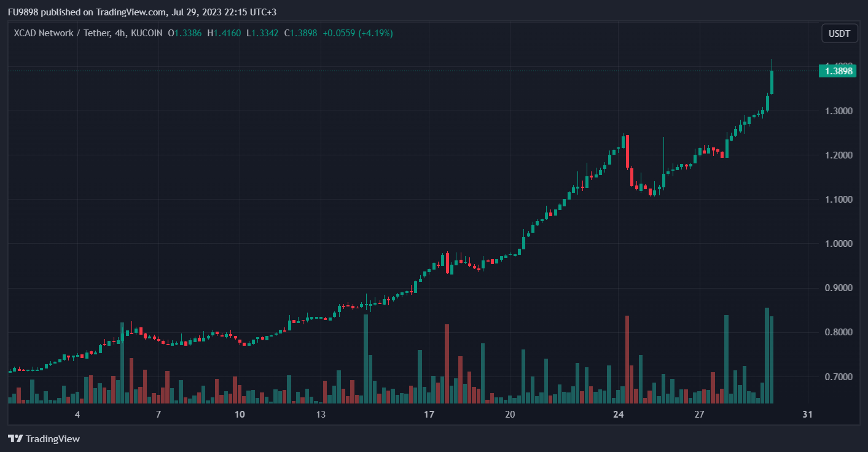Click date label 17 on time axis
This screenshot has height=452, width=868.
point(429,415)
